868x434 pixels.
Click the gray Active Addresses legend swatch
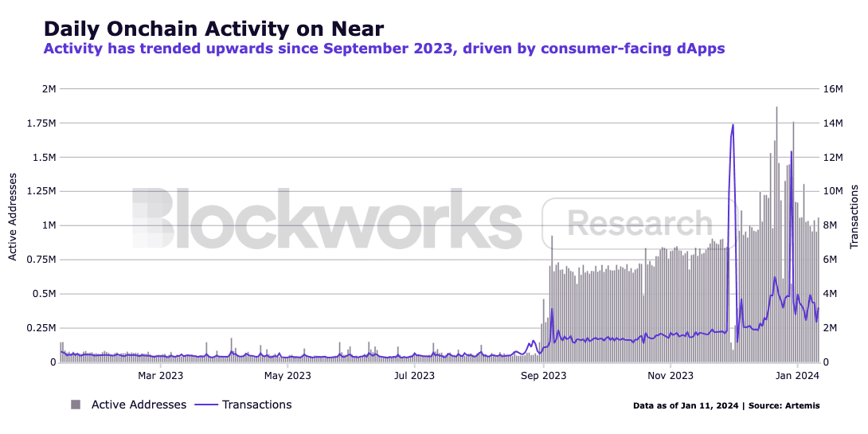click(76, 405)
